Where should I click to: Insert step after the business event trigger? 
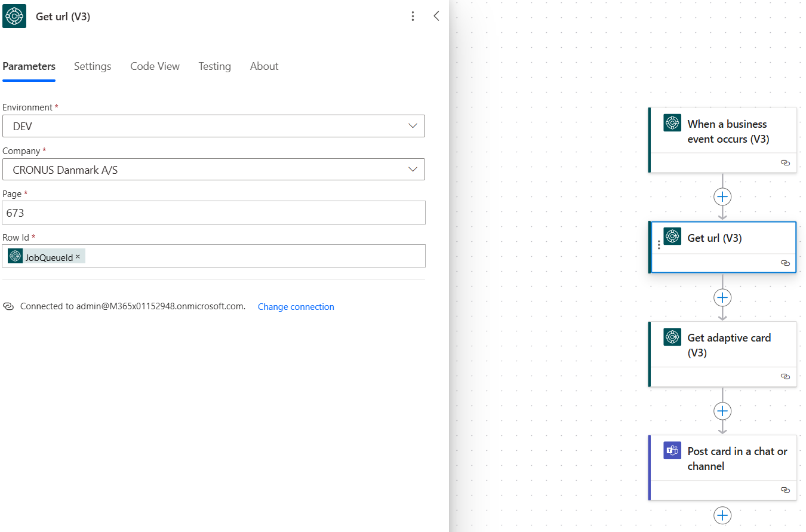(x=722, y=196)
